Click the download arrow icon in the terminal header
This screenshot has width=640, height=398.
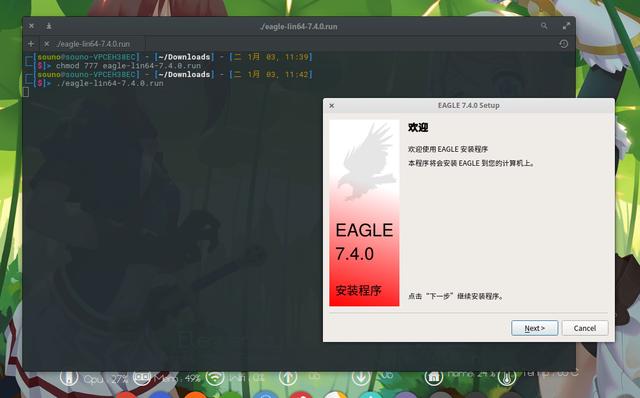49,26
